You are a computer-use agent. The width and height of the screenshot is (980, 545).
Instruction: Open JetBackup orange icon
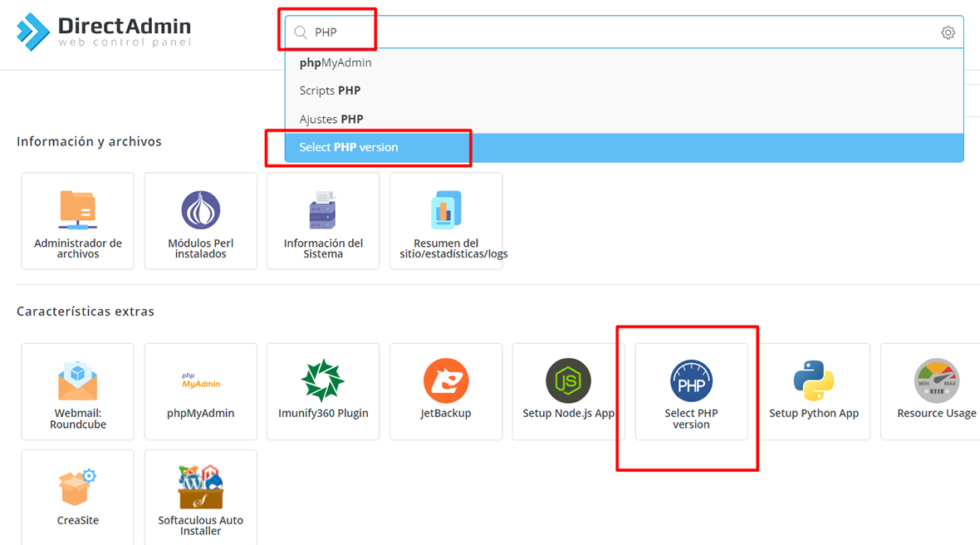[x=446, y=381]
